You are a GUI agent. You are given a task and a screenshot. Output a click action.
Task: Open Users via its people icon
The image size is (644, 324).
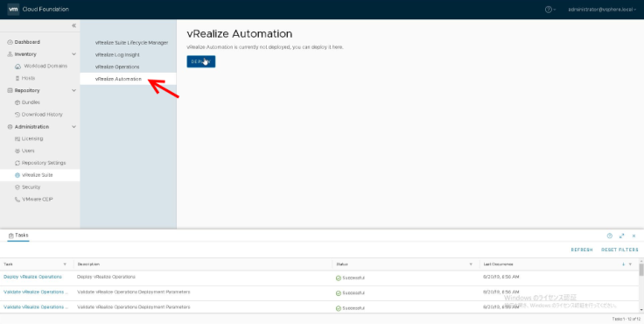pyautogui.click(x=17, y=151)
